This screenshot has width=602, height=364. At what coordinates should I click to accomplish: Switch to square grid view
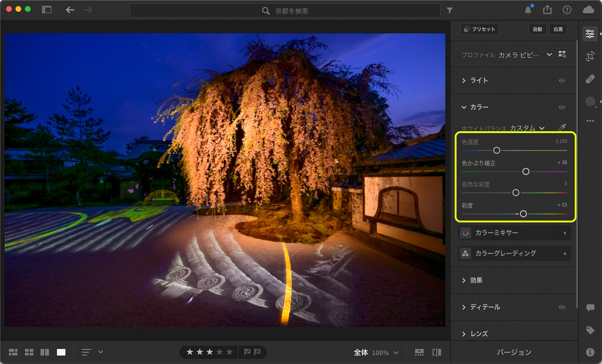coord(29,352)
